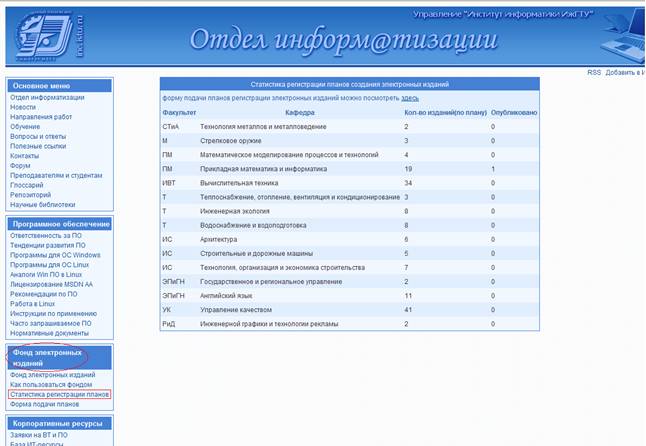646x446 pixels.
Task: Open 'Программы для ОС Linux' link
Action: [49, 265]
